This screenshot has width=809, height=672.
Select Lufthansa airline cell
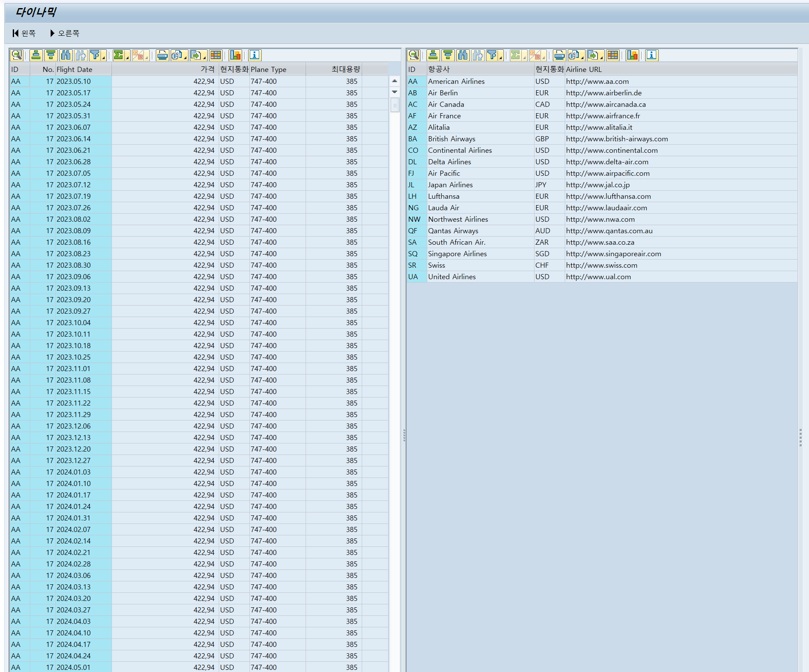pos(480,196)
